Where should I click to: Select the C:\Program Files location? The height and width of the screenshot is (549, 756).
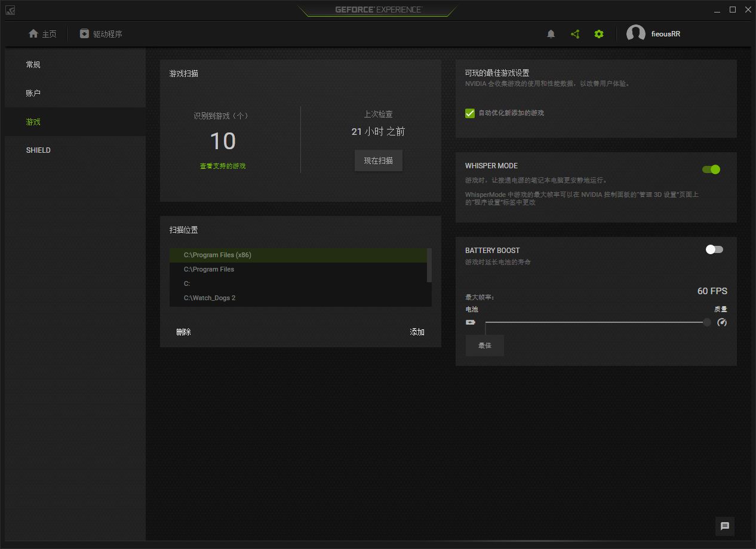point(299,270)
